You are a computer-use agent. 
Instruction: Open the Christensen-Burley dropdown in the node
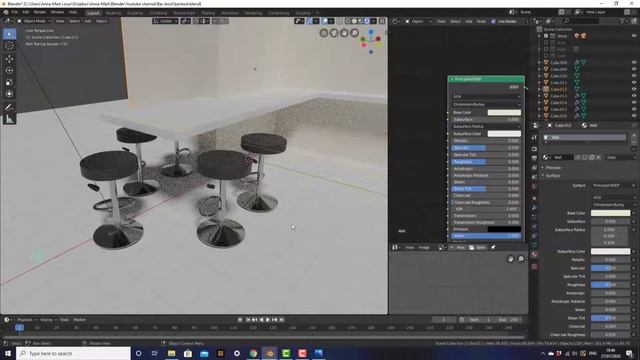point(486,104)
